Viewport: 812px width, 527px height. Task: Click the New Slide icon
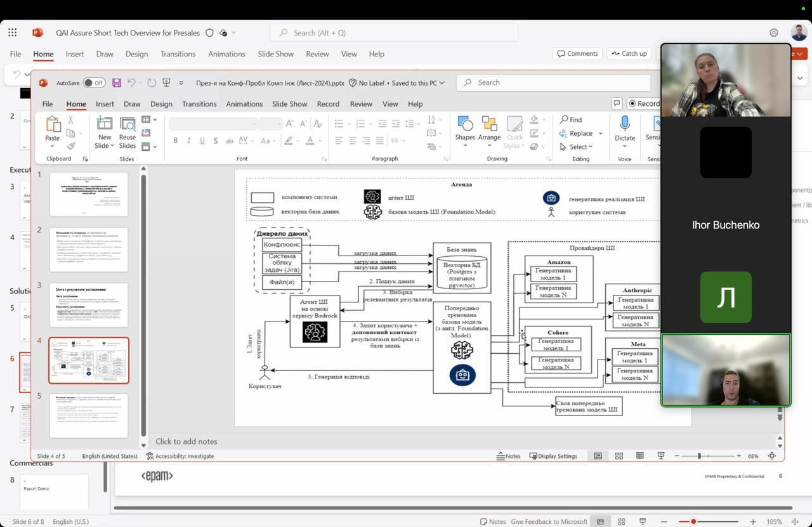click(x=104, y=124)
